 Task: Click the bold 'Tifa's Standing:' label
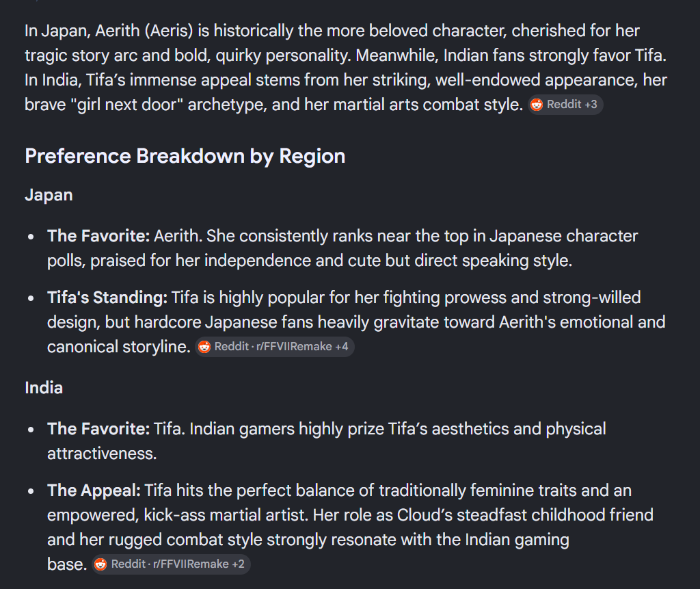[107, 298]
